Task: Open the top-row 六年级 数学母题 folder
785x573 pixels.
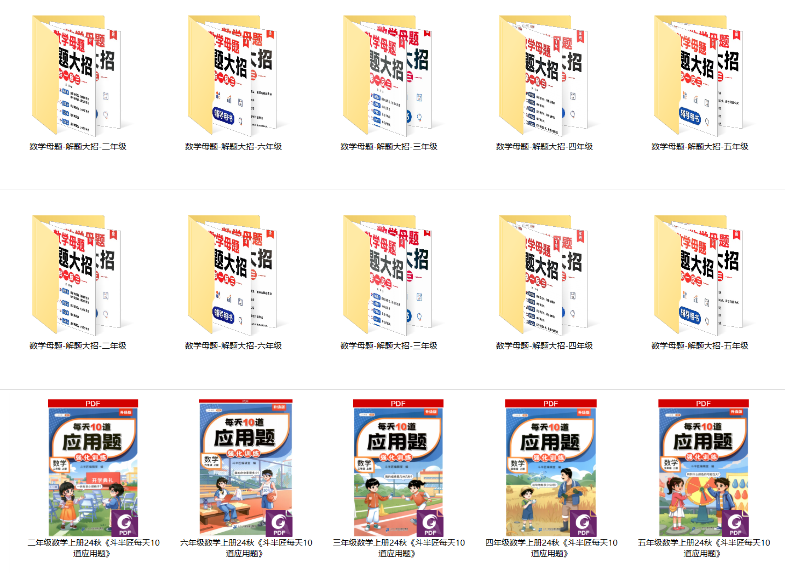Action: pyautogui.click(x=233, y=73)
